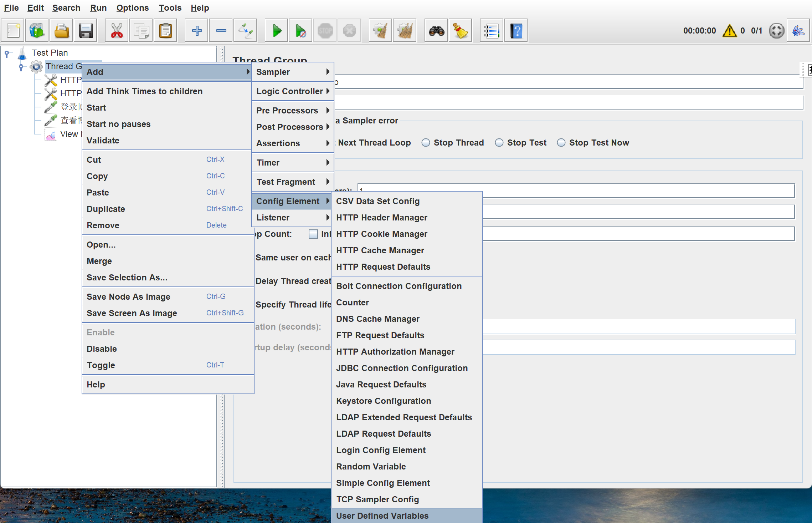This screenshot has height=523, width=812.
Task: Click the blue plus Expand icon
Action: pos(197,31)
